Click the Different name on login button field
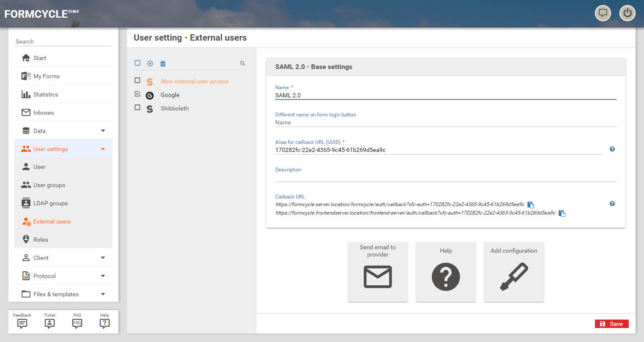Image resolution: width=644 pixels, height=342 pixels. tap(445, 122)
